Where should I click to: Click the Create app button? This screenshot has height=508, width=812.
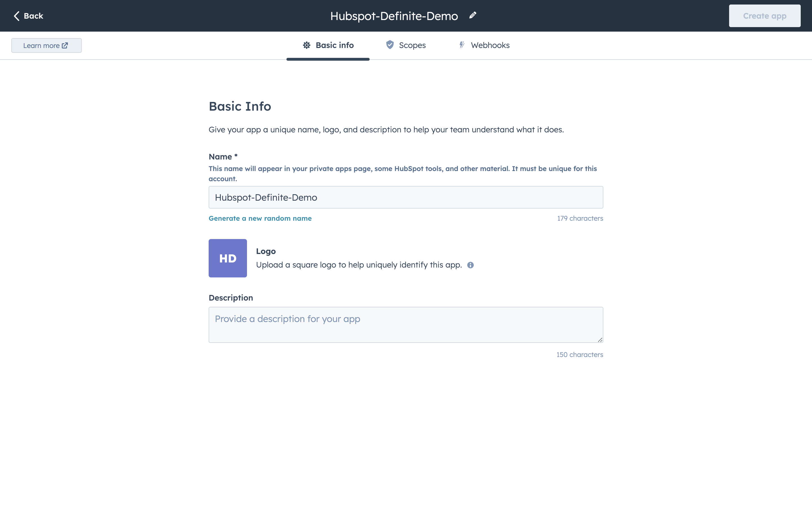click(765, 16)
